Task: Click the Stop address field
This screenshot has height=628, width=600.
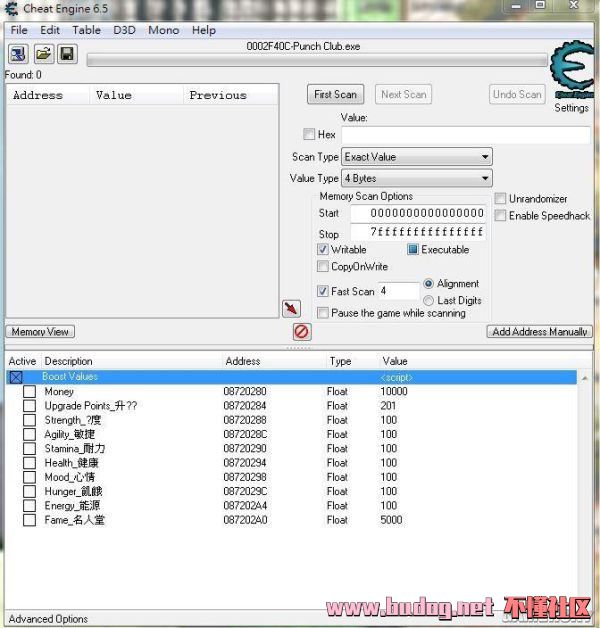Action: tap(418, 232)
